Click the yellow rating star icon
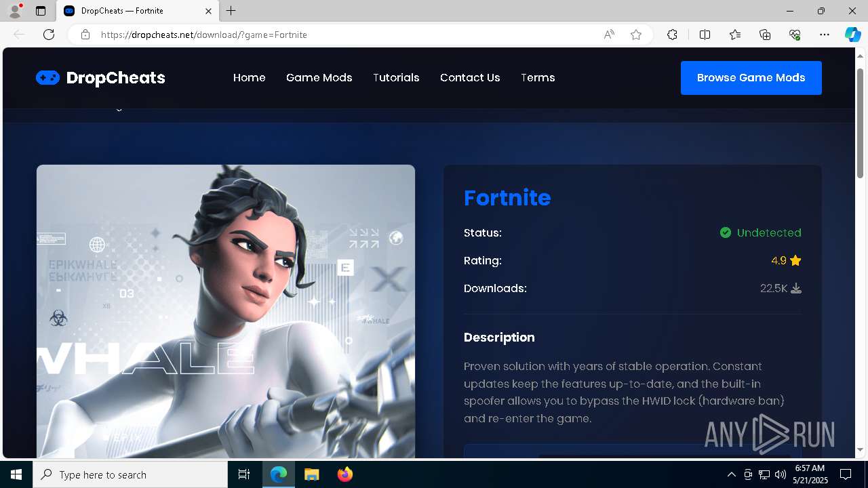This screenshot has height=488, width=868. click(x=795, y=260)
